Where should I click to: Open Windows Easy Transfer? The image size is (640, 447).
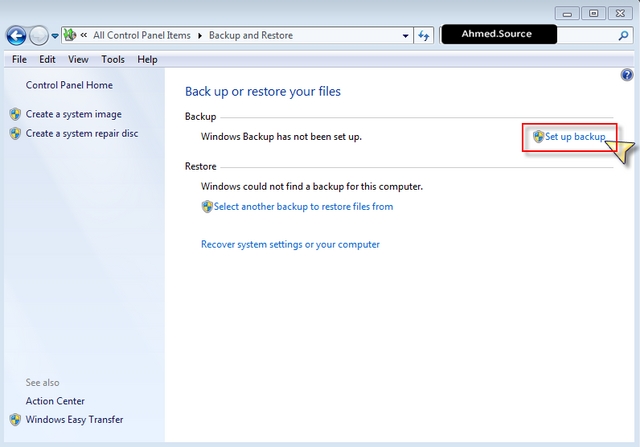pyautogui.click(x=74, y=420)
